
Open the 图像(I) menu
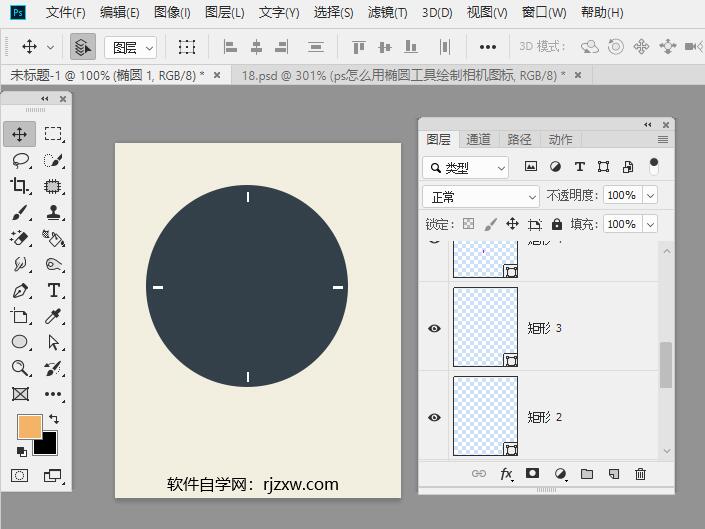point(172,13)
